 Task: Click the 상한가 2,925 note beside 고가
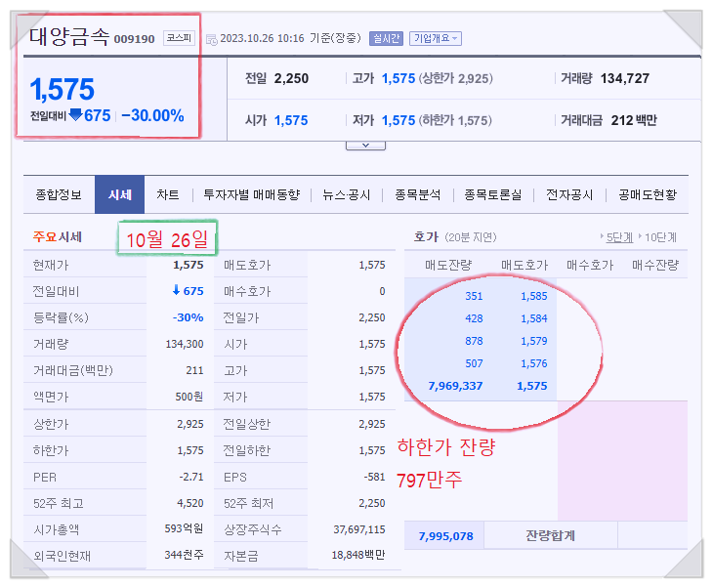point(455,79)
